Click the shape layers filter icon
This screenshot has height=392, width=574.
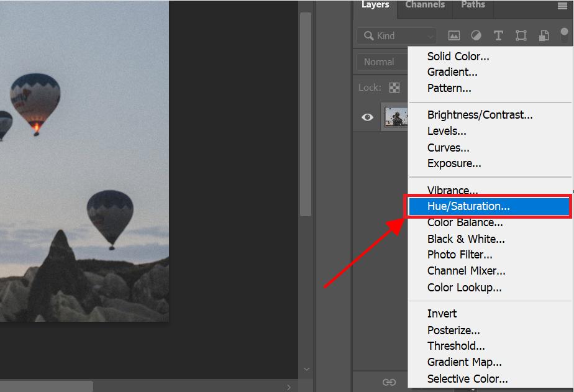pyautogui.click(x=521, y=35)
